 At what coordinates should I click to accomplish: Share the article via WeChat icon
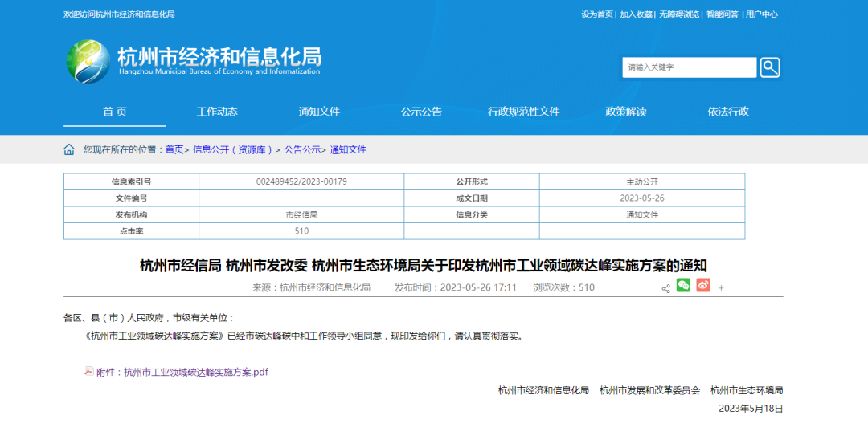683,285
